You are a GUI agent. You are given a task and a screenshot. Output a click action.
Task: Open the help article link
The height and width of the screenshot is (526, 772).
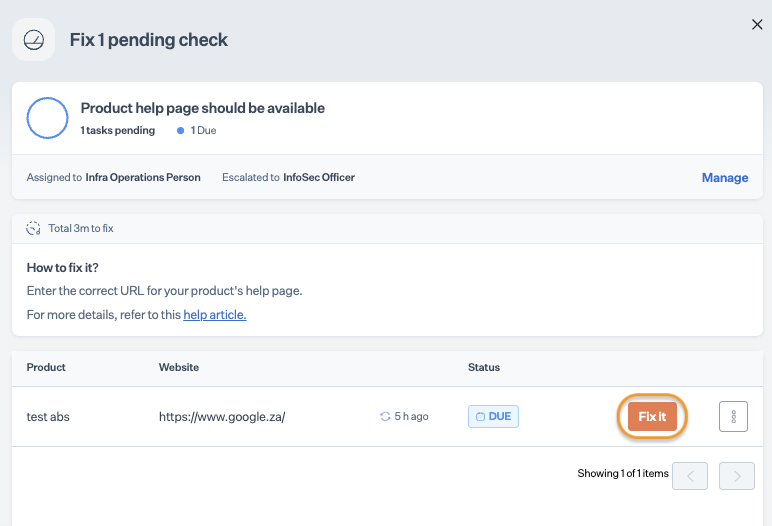point(215,315)
